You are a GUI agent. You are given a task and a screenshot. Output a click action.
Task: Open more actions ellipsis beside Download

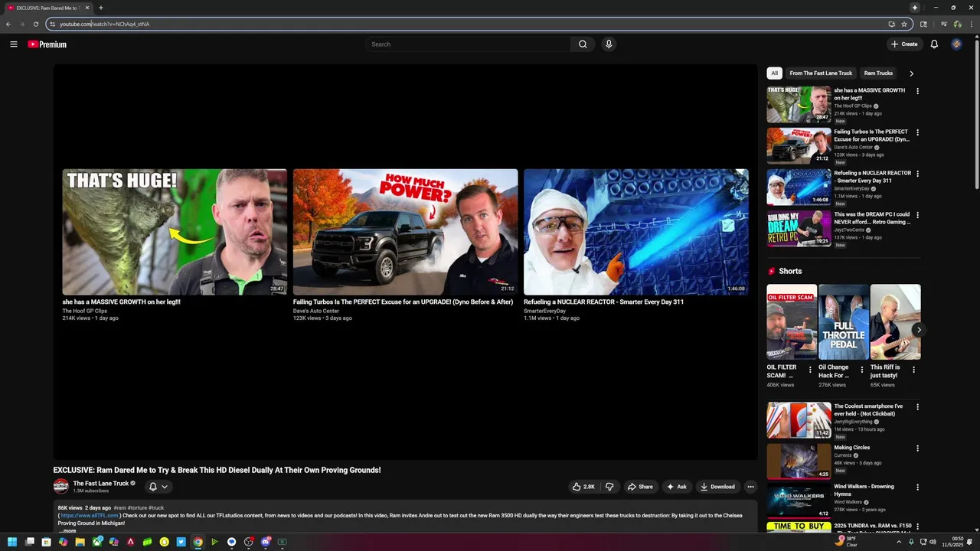click(x=750, y=487)
